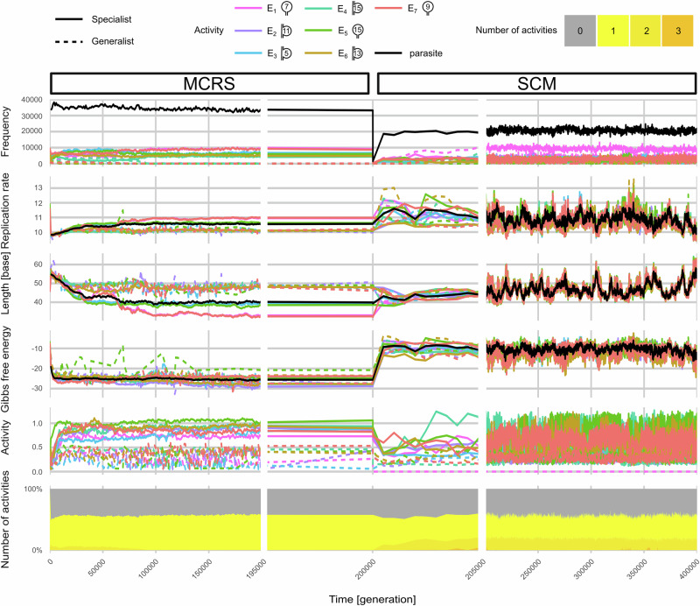
Task: Click the dashed Generalist line sample
Action: coord(69,41)
